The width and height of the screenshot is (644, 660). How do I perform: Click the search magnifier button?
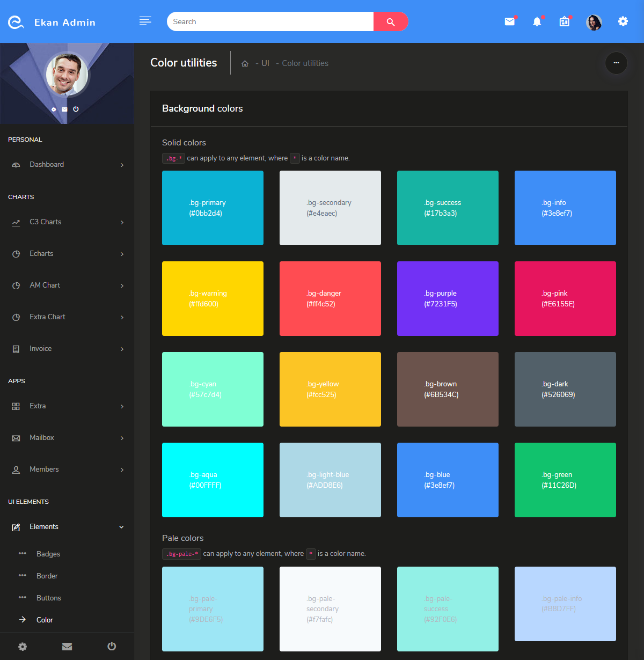391,21
